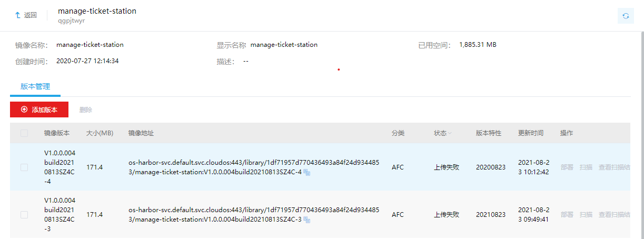
Task: Click 返回 to go back
Action: [x=30, y=15]
